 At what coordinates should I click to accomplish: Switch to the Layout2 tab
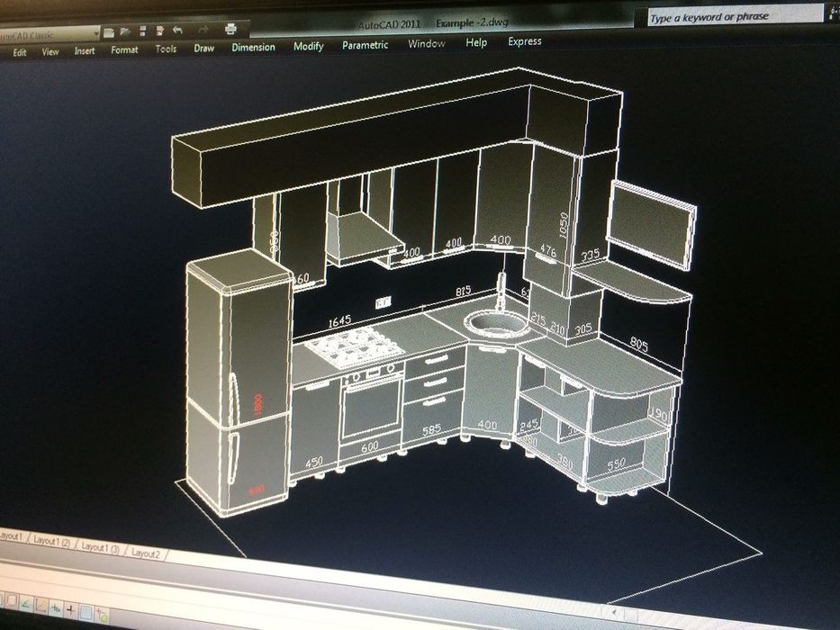146,553
